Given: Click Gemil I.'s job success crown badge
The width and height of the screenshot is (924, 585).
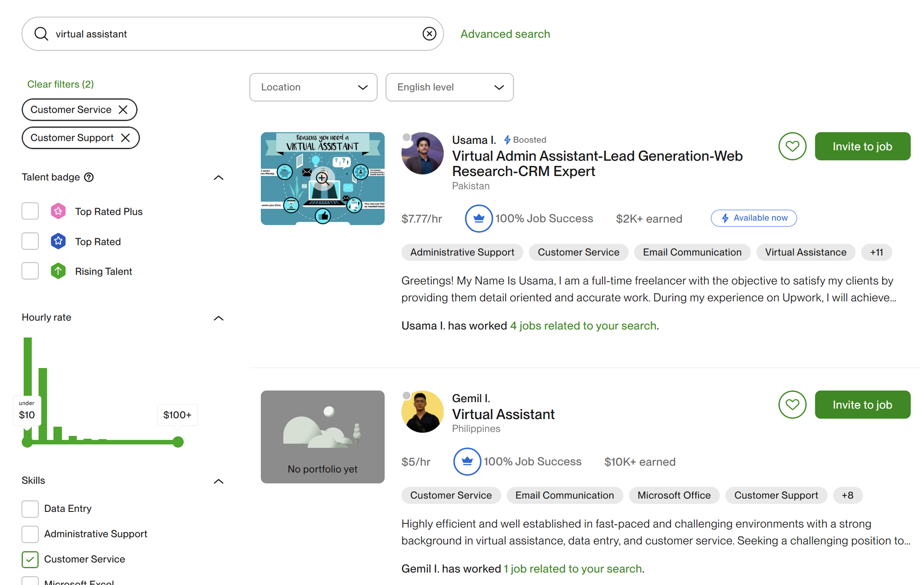Looking at the screenshot, I should (467, 461).
